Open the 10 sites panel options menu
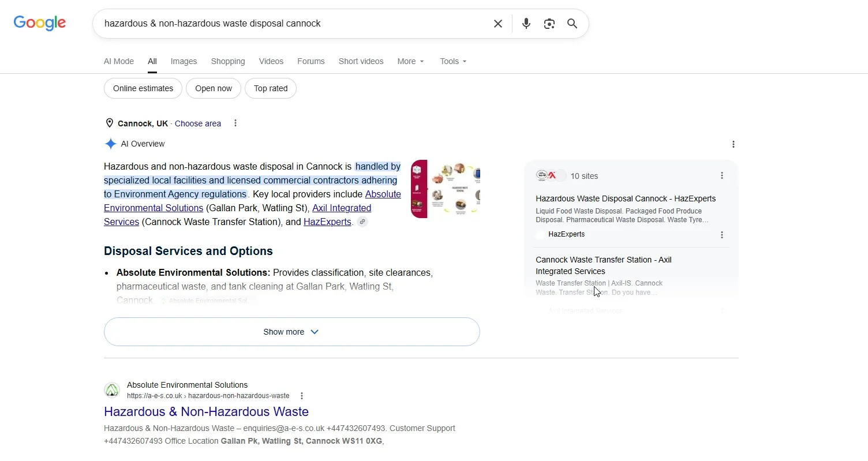The image size is (868, 461). pyautogui.click(x=722, y=175)
